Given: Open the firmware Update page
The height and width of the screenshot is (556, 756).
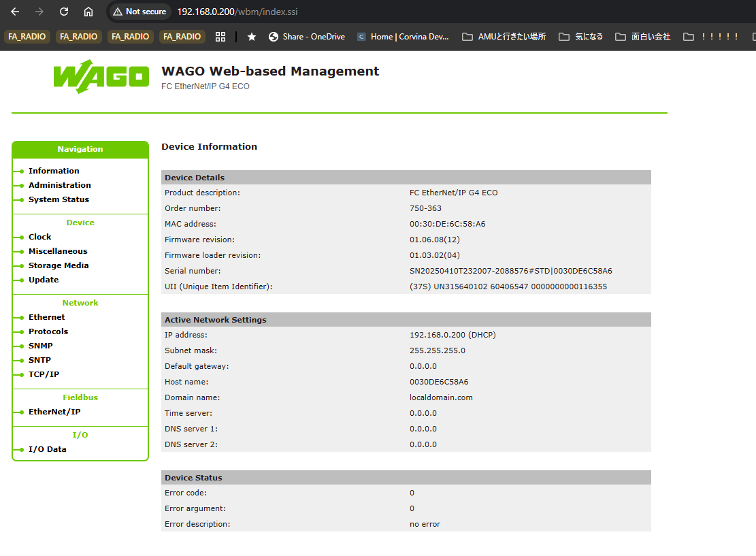Looking at the screenshot, I should pyautogui.click(x=44, y=280).
